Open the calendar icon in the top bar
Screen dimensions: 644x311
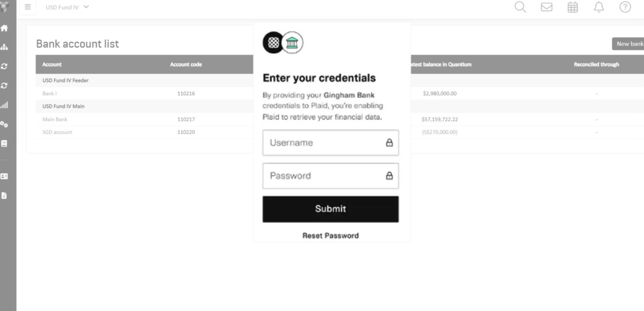pyautogui.click(x=573, y=7)
